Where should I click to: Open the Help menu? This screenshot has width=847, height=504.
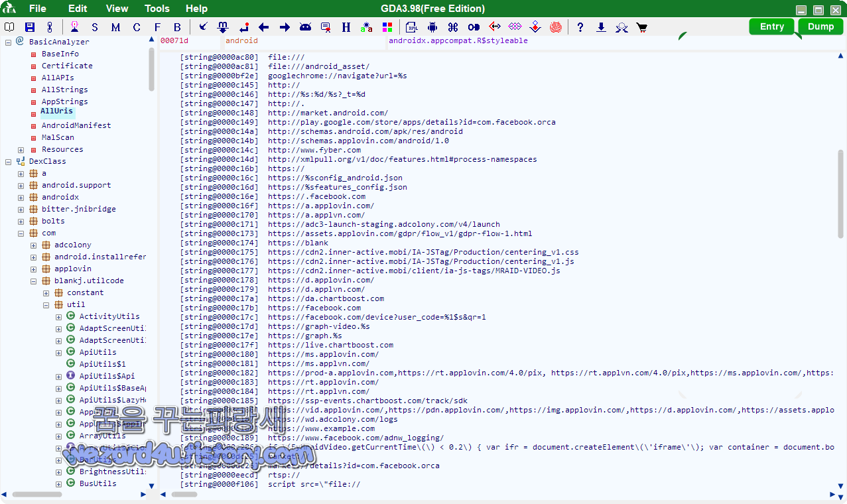pyautogui.click(x=196, y=9)
